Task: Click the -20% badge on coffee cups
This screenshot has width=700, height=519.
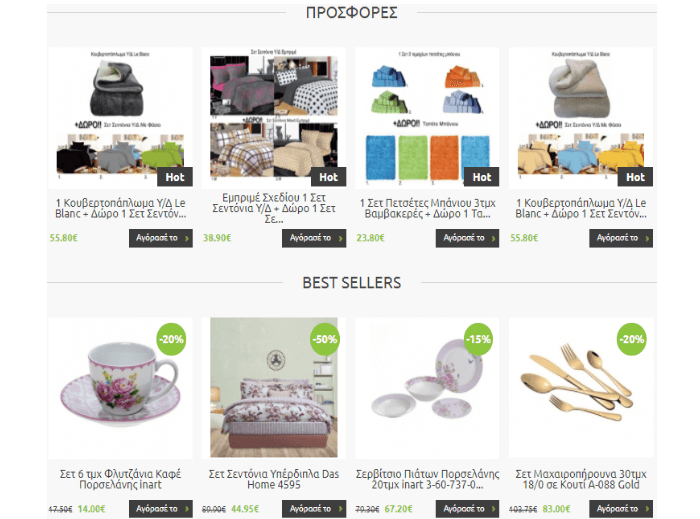Action: click(x=171, y=339)
